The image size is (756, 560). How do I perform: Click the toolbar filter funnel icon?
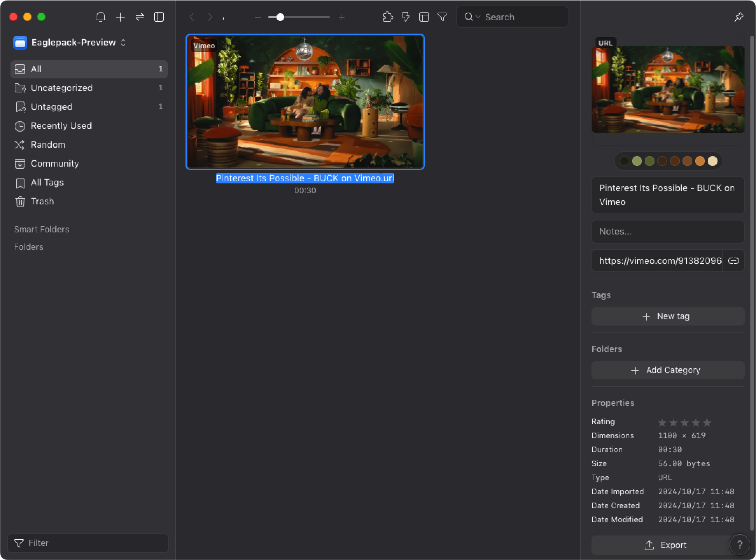pos(442,17)
